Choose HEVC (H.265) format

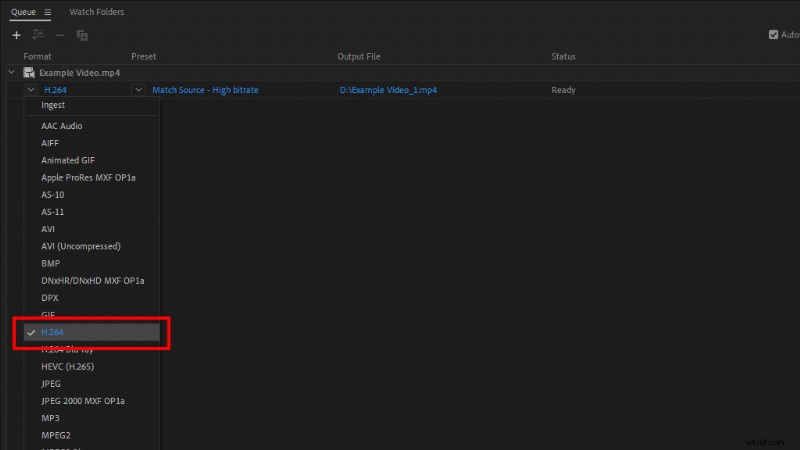tap(92, 366)
